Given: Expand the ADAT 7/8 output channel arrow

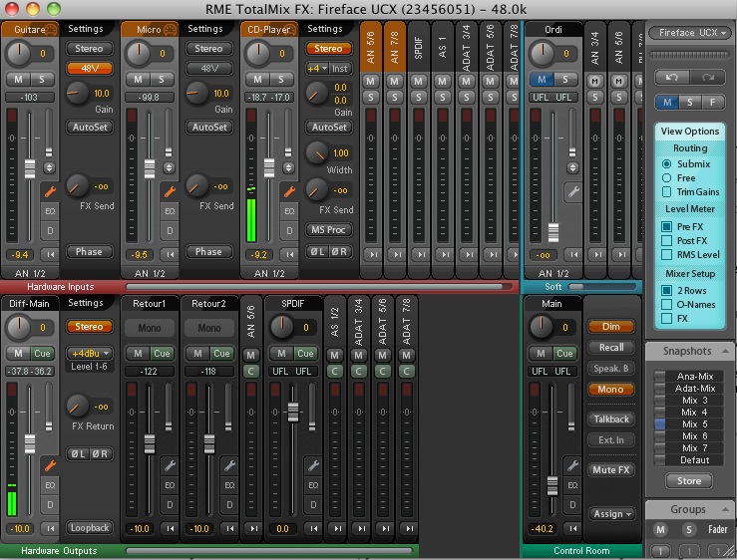Looking at the screenshot, I should [x=410, y=528].
